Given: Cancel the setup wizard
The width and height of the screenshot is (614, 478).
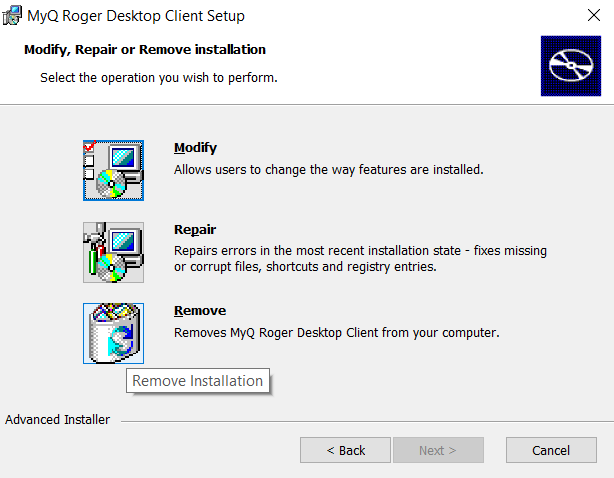Looking at the screenshot, I should pyautogui.click(x=551, y=450).
